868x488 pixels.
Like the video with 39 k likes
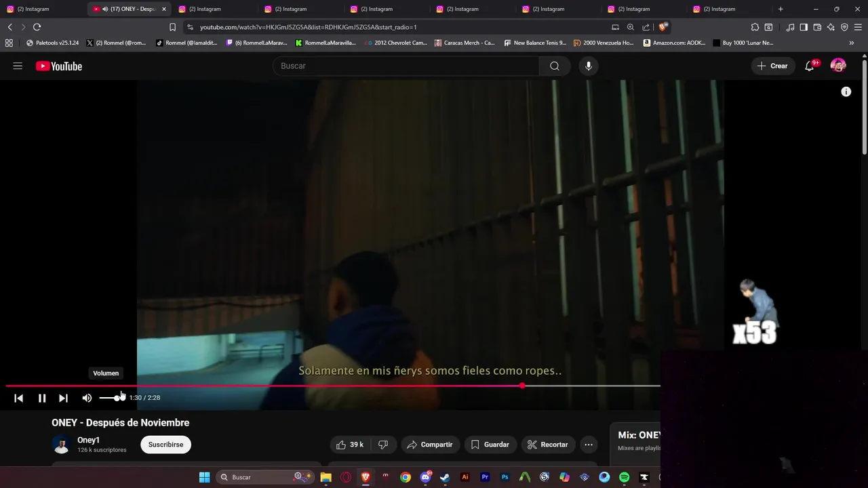(350, 445)
